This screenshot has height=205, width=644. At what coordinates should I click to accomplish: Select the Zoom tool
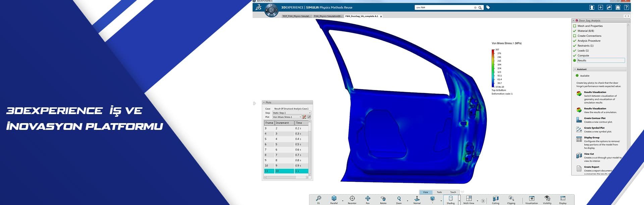pos(399,200)
